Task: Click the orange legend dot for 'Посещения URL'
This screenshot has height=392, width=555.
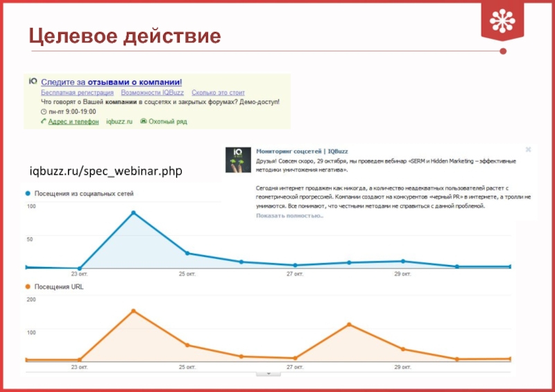Action: (28, 287)
